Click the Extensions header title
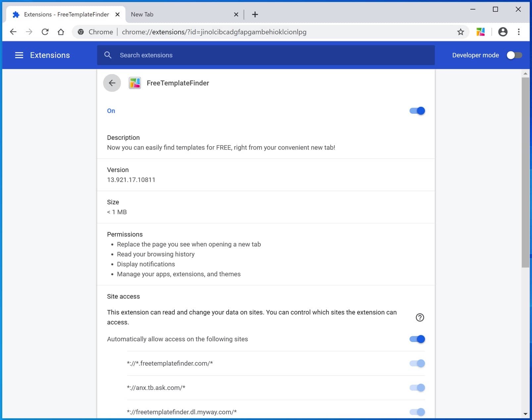532x420 pixels. coord(50,55)
